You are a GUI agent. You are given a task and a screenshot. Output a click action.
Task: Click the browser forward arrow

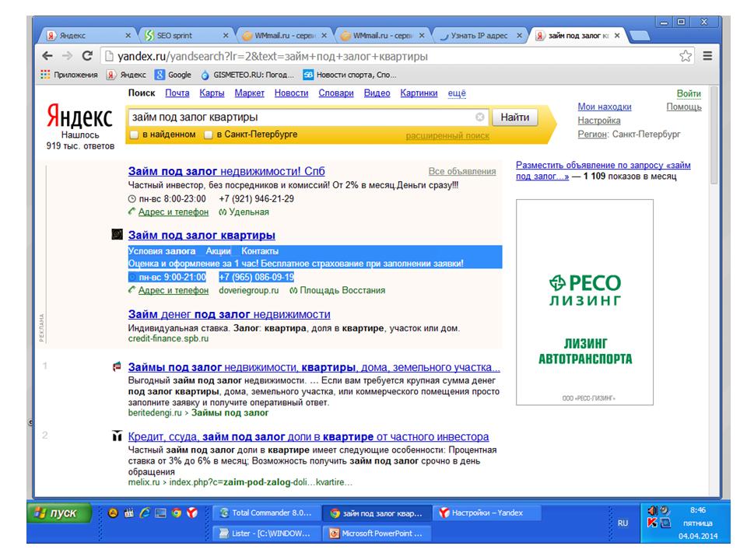coord(67,56)
